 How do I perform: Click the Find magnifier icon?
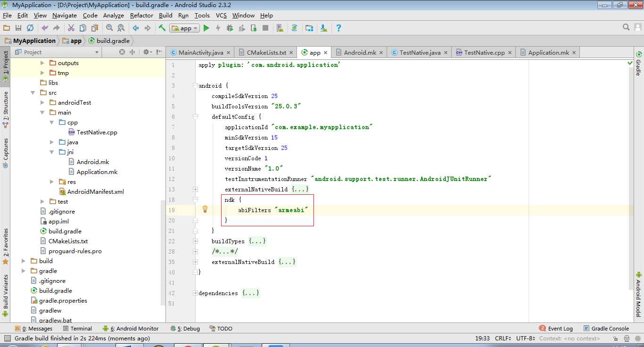click(x=109, y=28)
